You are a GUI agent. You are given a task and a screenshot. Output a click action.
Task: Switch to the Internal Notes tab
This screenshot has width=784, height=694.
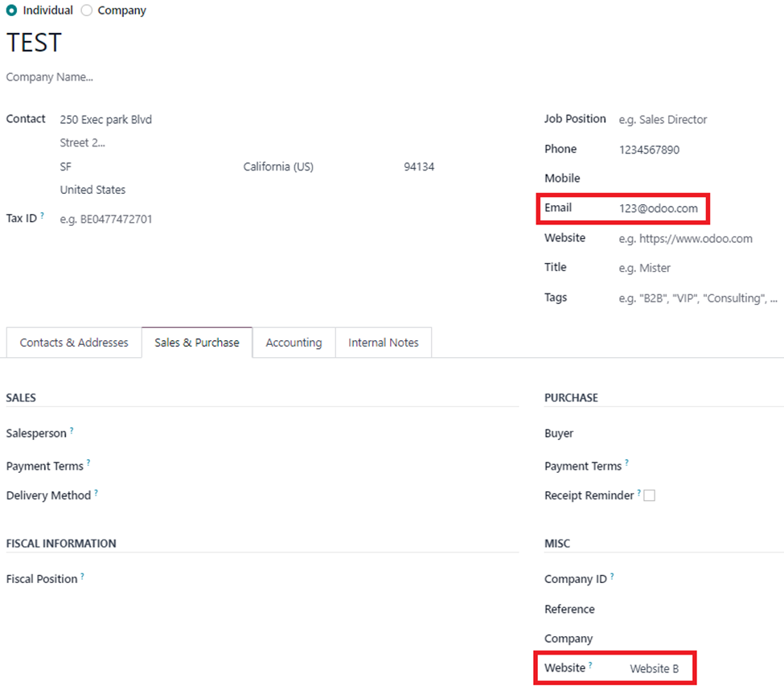pos(384,343)
